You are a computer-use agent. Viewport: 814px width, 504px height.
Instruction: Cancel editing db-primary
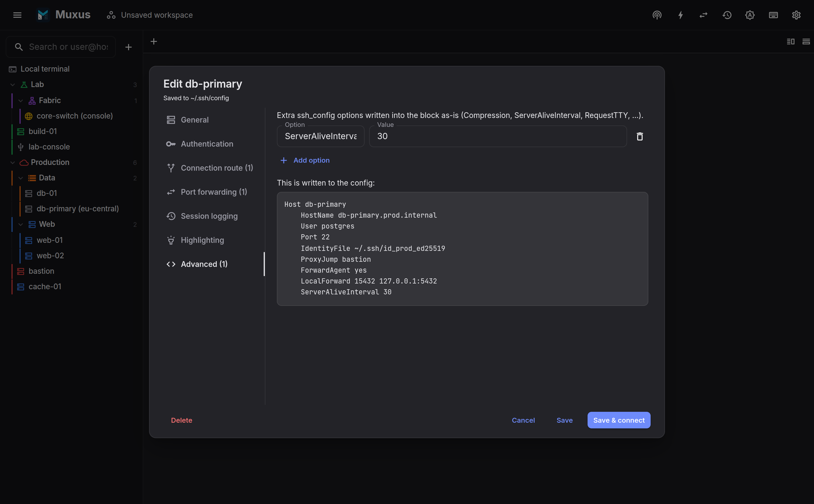(x=523, y=420)
